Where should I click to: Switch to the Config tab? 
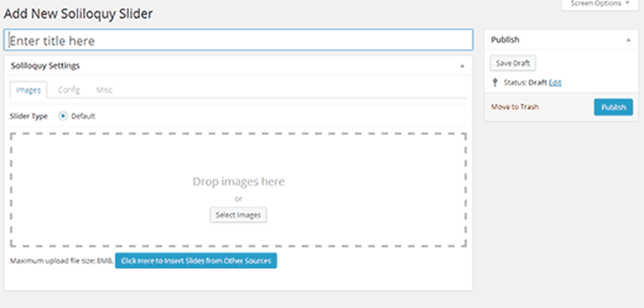click(68, 90)
